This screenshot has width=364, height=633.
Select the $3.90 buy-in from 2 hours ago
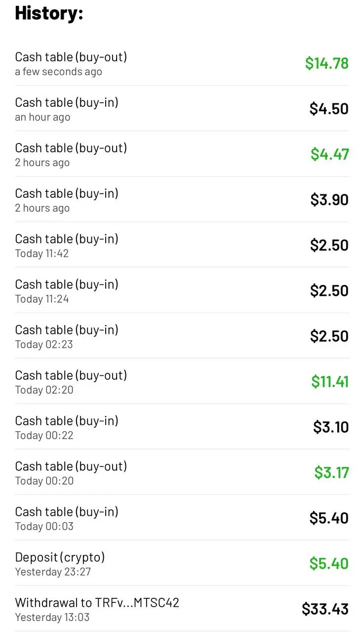[182, 200]
